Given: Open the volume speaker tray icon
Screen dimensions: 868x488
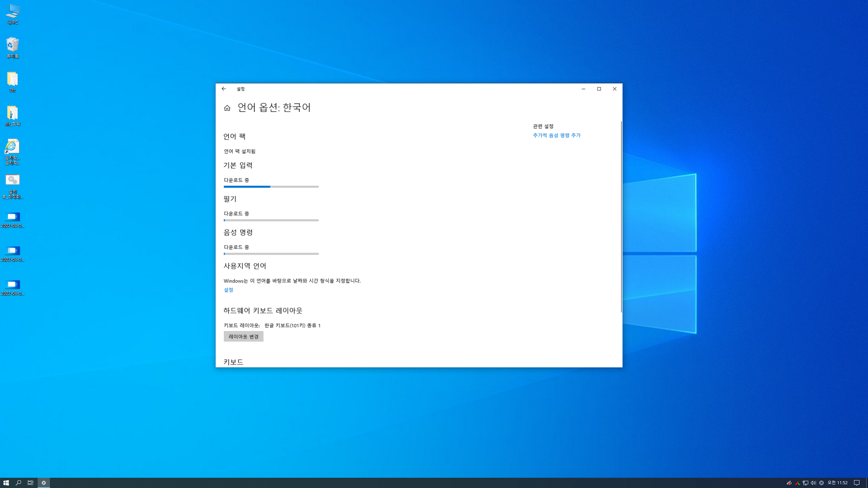Looking at the screenshot, I should click(x=813, y=483).
